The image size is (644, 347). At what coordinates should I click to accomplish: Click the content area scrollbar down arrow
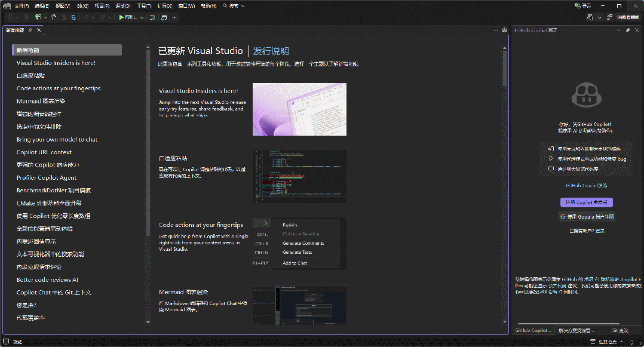tap(504, 322)
